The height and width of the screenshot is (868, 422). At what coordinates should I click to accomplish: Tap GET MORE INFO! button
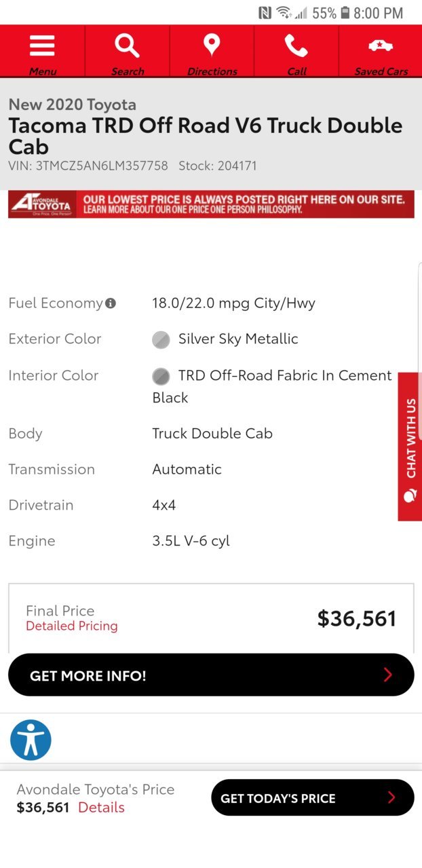coord(211,675)
